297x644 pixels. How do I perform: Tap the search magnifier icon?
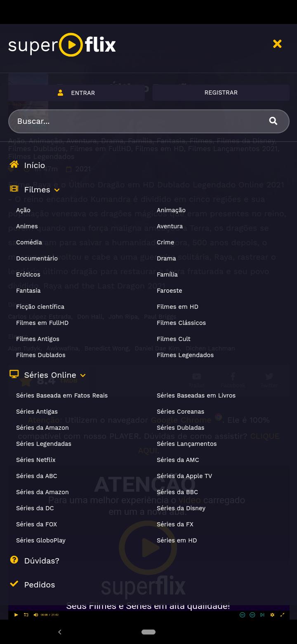click(x=273, y=121)
